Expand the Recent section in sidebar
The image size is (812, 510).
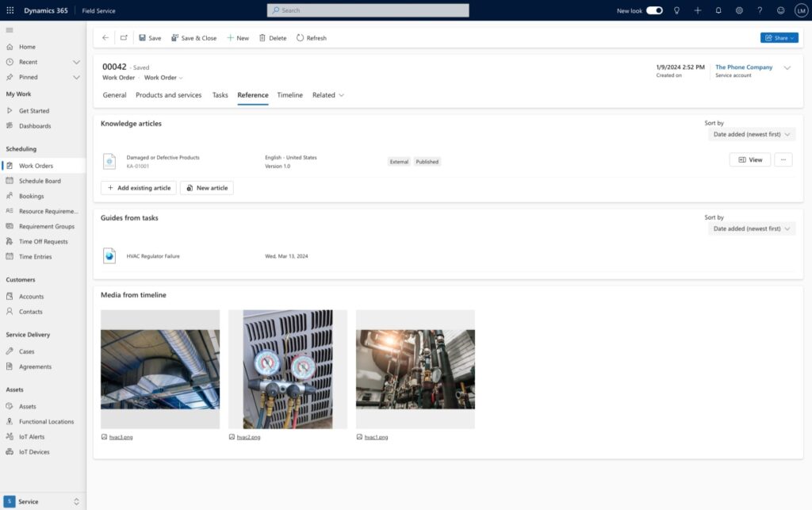(x=76, y=62)
